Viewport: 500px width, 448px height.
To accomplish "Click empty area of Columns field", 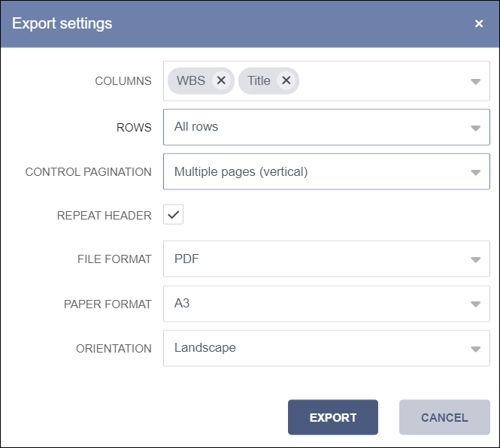I will [x=383, y=81].
